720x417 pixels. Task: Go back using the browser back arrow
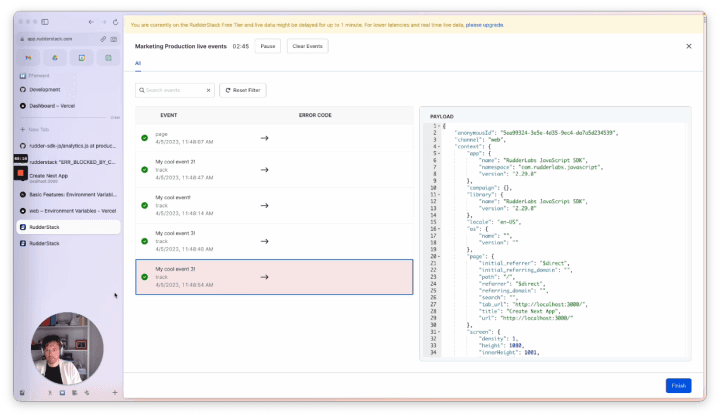91,21
